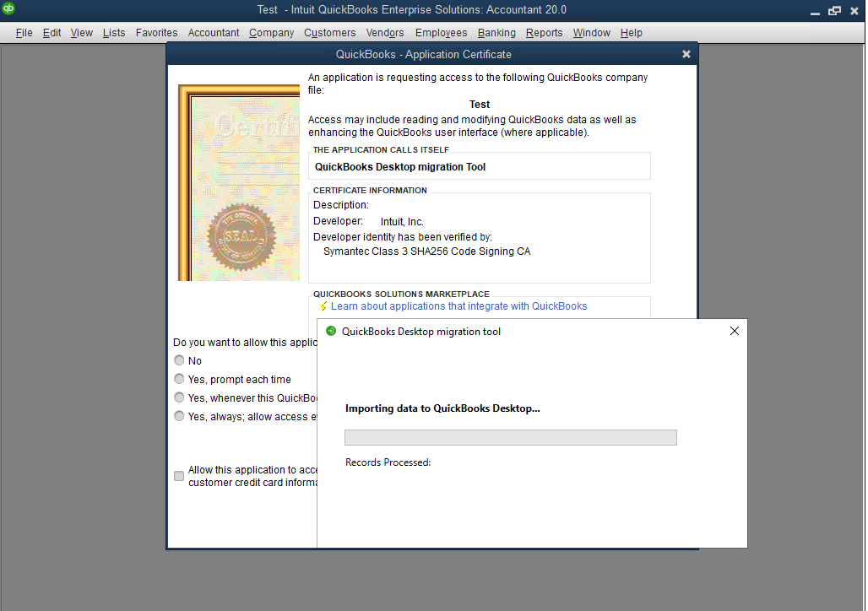
Task: Open the View menu
Action: pos(81,33)
